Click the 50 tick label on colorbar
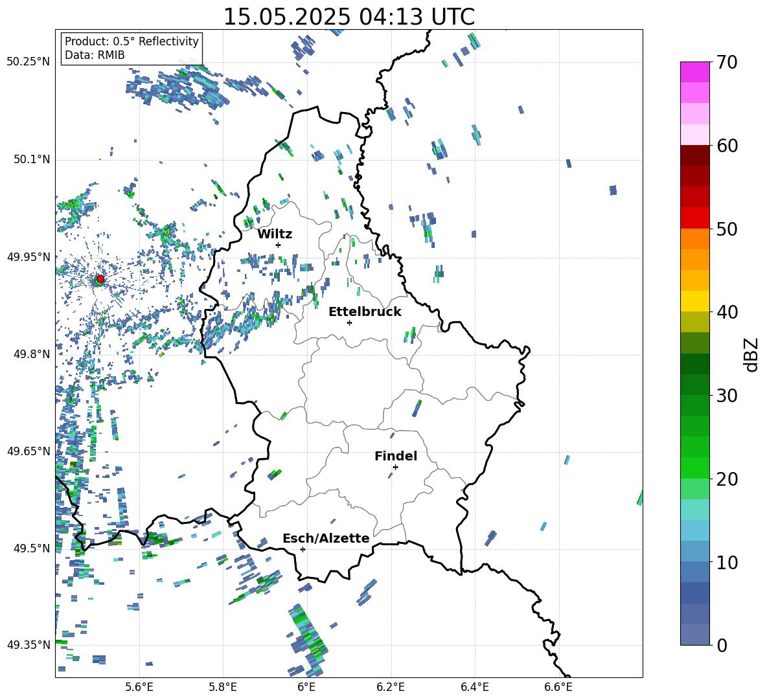 [x=727, y=229]
